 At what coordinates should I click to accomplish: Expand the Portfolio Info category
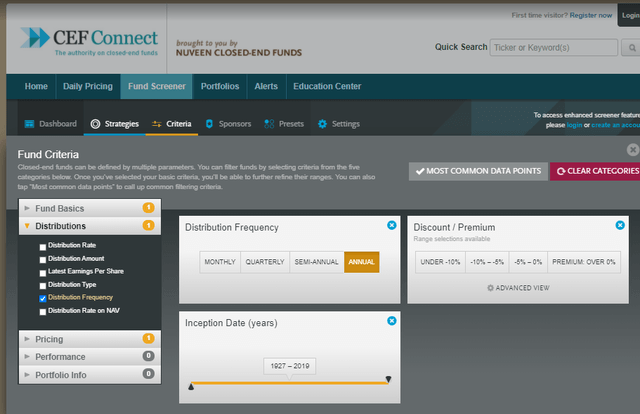point(60,374)
